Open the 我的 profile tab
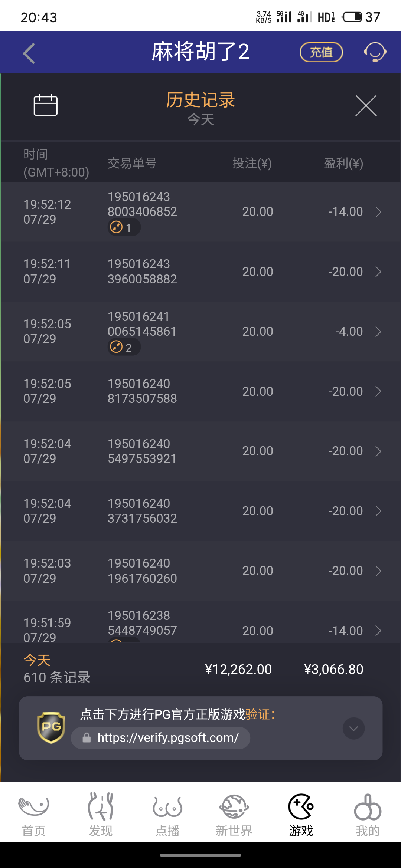401x868 pixels. click(368, 815)
